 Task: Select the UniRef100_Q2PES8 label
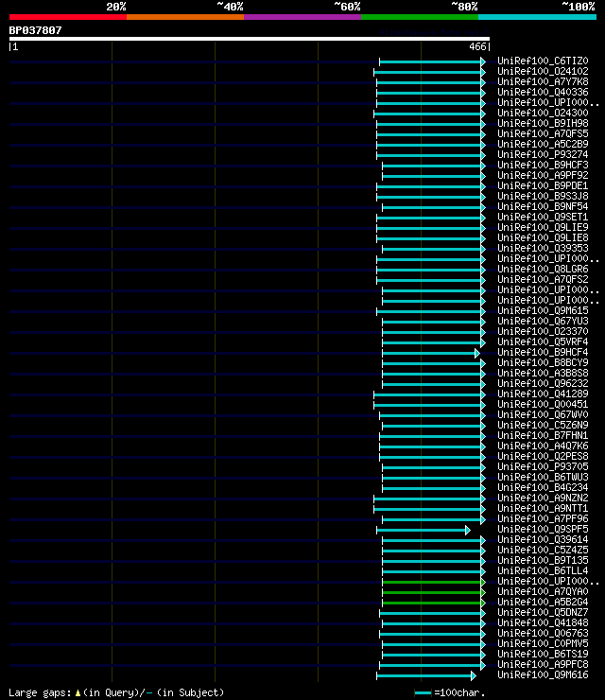pyautogui.click(x=543, y=456)
